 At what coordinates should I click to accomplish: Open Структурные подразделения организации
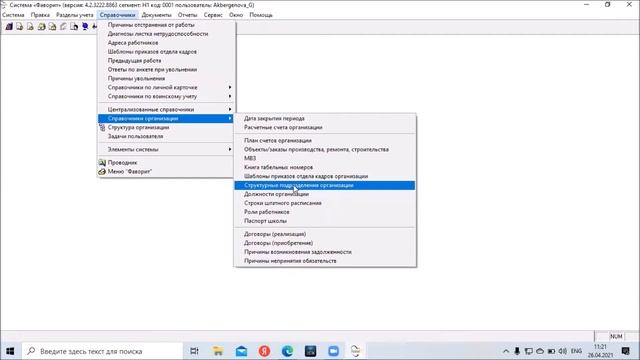pos(325,185)
